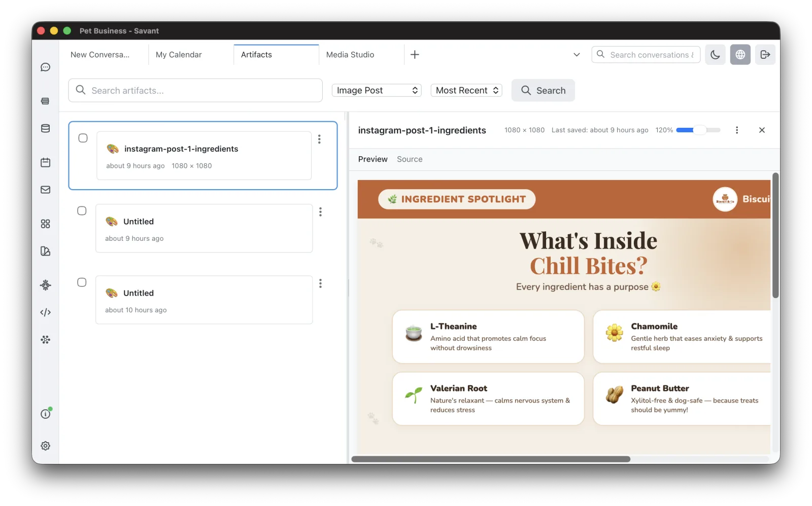Click the horizontal preview scrollbar
This screenshot has height=506, width=812.
[491, 459]
